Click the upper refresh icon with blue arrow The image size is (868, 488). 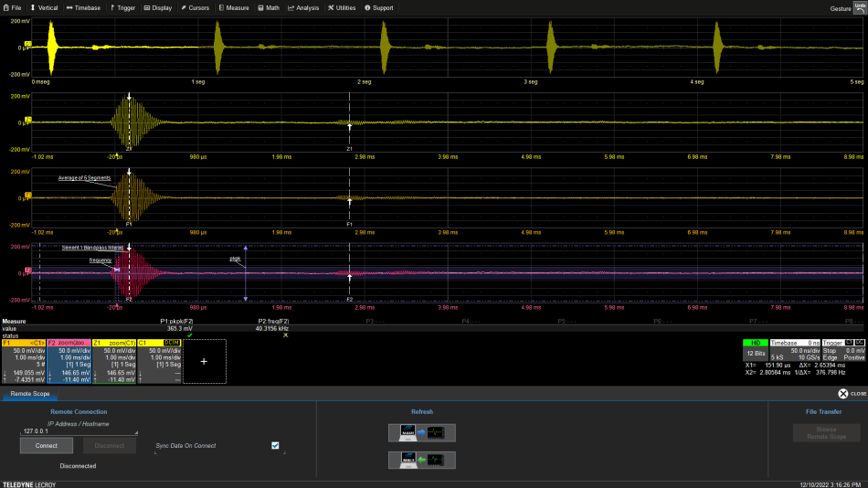(421, 432)
